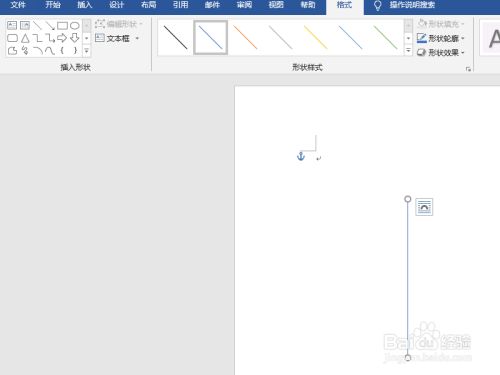Viewport: 500px width, 375px height.
Task: Apply the green line style
Action: tap(386, 37)
